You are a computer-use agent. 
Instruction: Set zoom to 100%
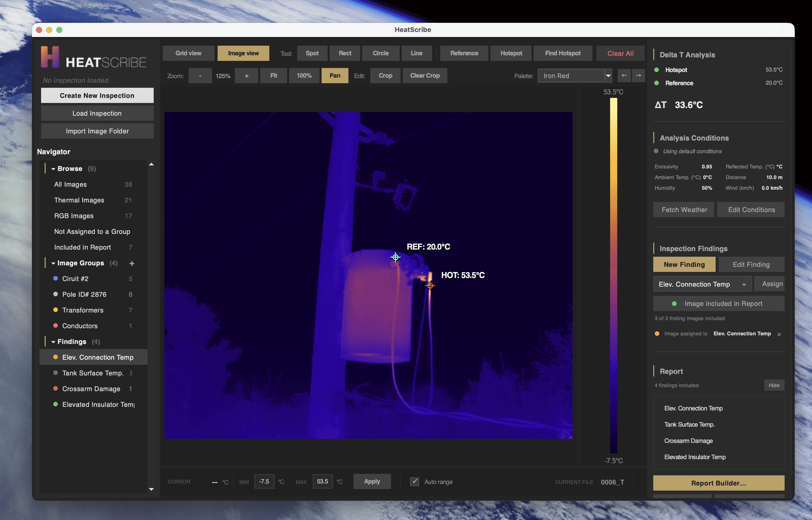tap(304, 76)
